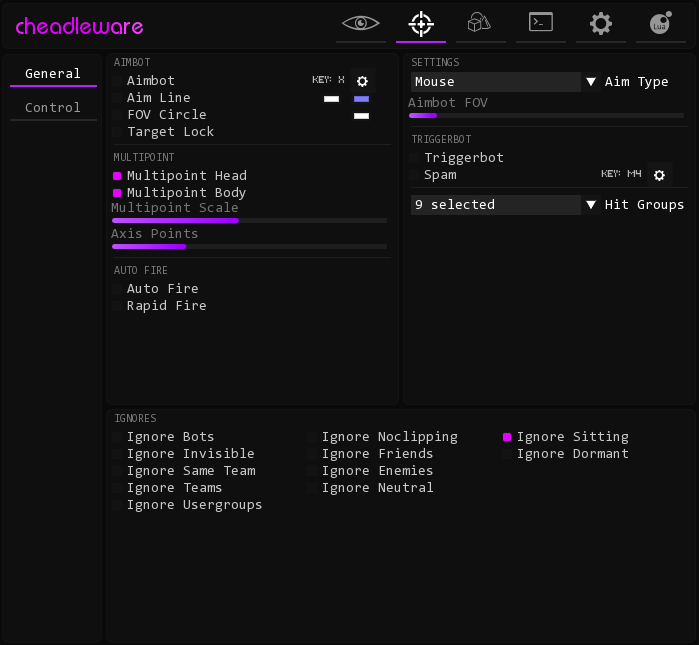This screenshot has height=645, width=699.
Task: Enable Ignore Usergroups
Action: (x=117, y=505)
